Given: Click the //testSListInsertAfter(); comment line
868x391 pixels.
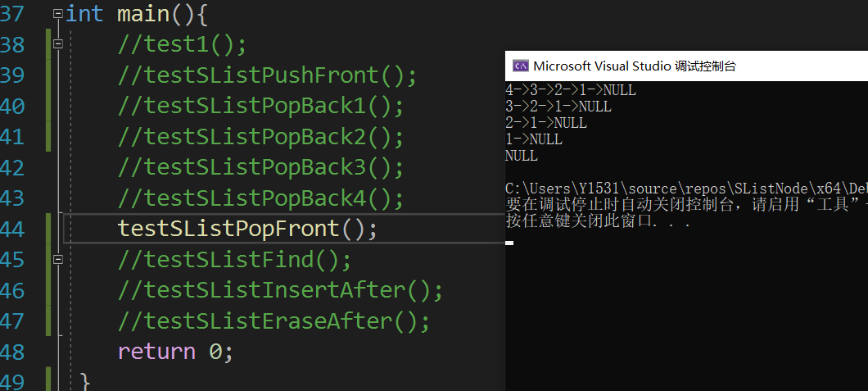Looking at the screenshot, I should point(280,290).
